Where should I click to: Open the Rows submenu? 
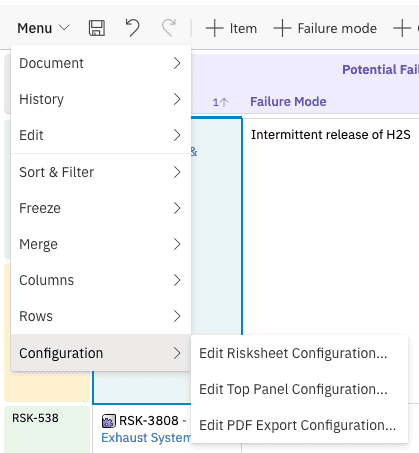pos(101,316)
